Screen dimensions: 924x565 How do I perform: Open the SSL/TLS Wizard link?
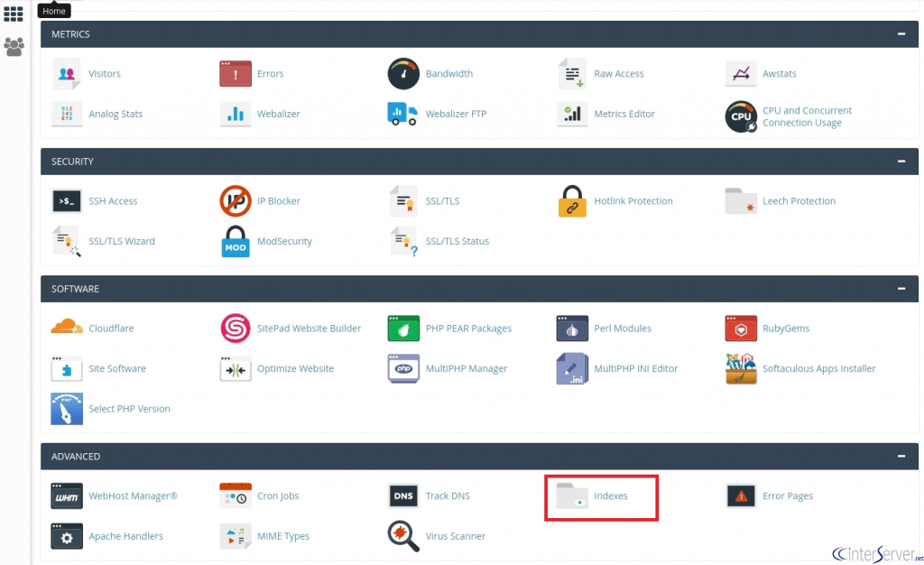122,241
